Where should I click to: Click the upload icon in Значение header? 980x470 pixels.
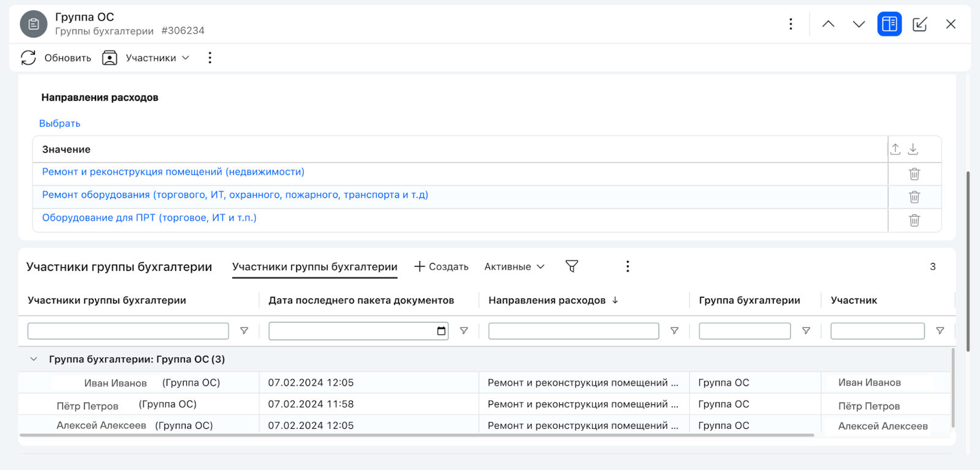(x=895, y=149)
